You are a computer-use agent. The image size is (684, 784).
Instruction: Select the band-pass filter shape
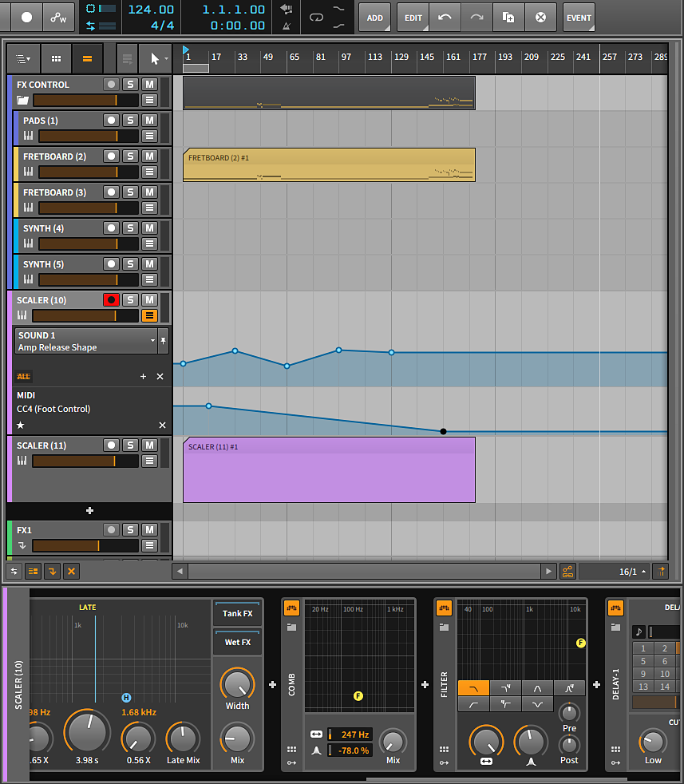537,688
